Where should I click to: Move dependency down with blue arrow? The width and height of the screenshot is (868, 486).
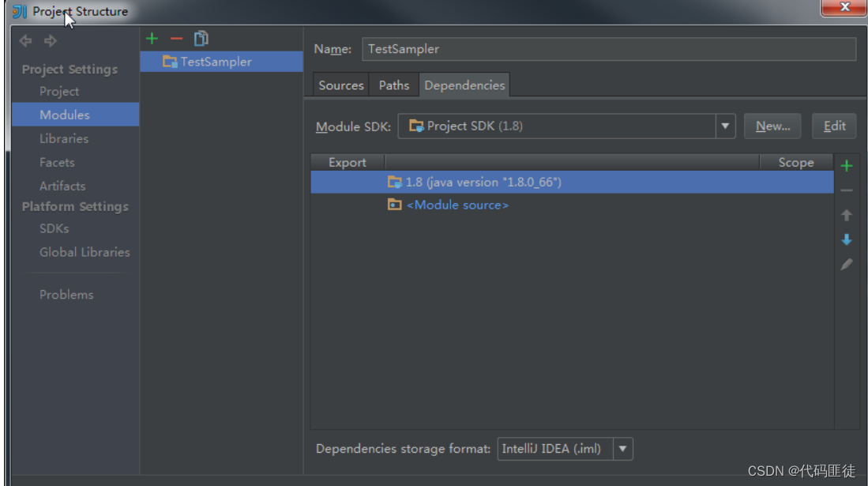tap(847, 239)
